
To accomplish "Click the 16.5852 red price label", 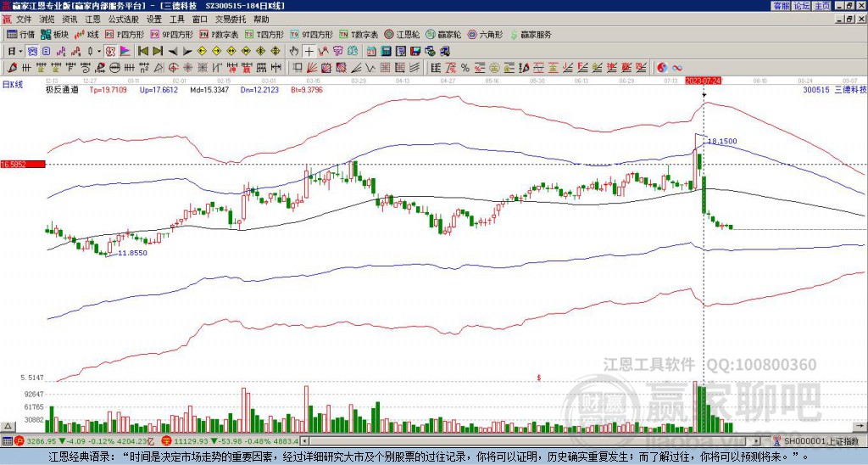I will pyautogui.click(x=22, y=164).
